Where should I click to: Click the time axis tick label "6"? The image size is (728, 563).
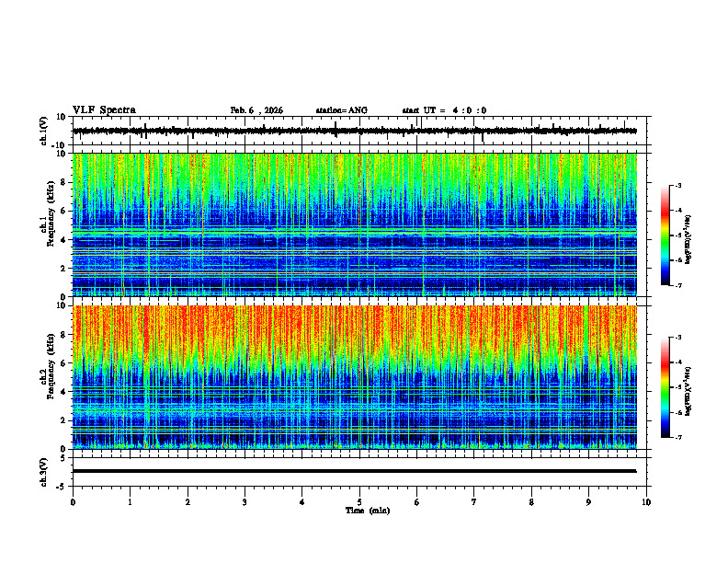tap(417, 502)
